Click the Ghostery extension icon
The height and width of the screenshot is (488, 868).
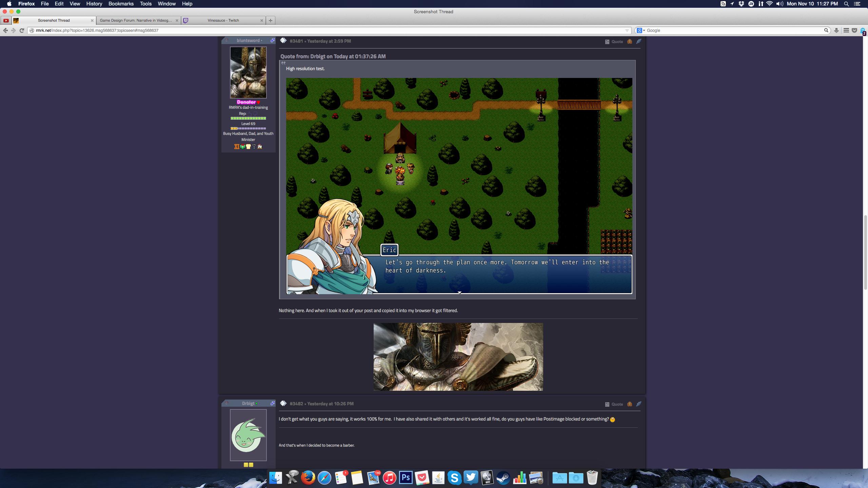862,31
